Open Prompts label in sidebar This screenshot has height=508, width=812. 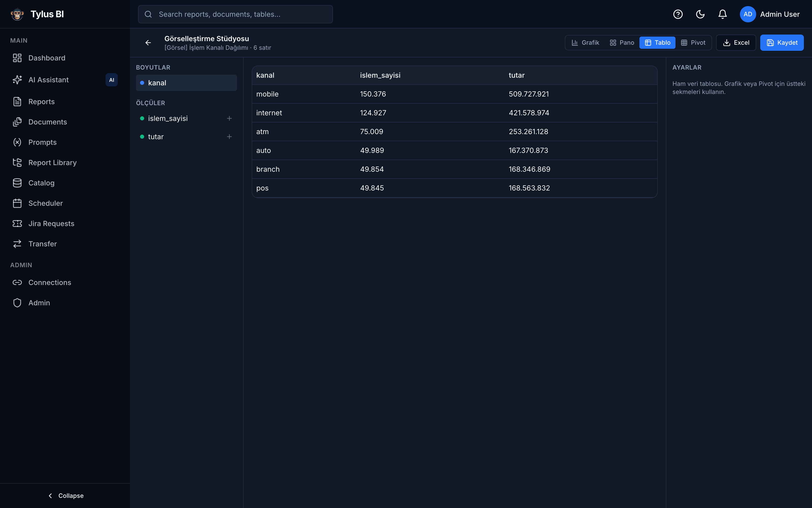[x=43, y=142]
